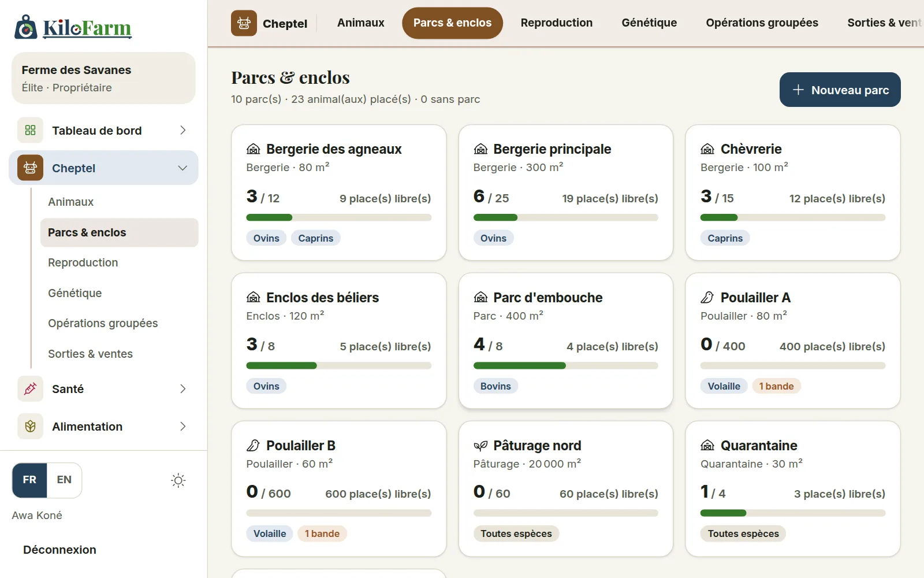Click the Caprins tag on Bergerie des agneaux
Image resolution: width=924 pixels, height=578 pixels.
(316, 238)
